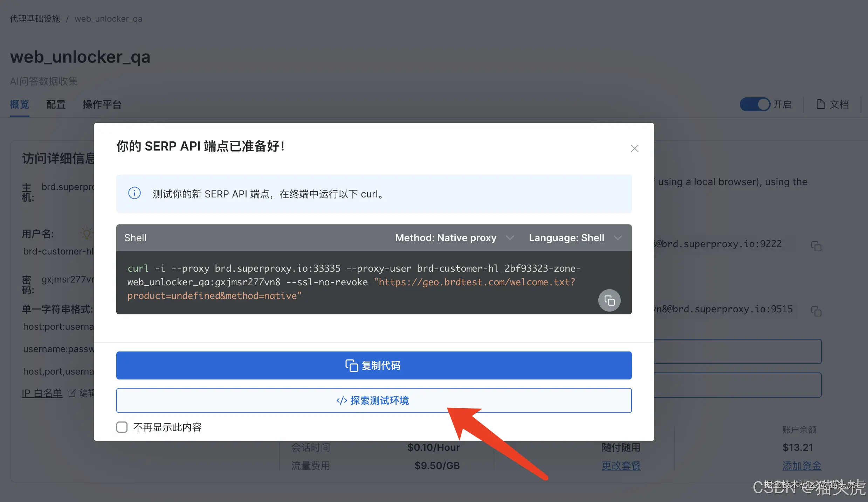Select the 概览 tab
The height and width of the screenshot is (502, 868).
pos(19,104)
